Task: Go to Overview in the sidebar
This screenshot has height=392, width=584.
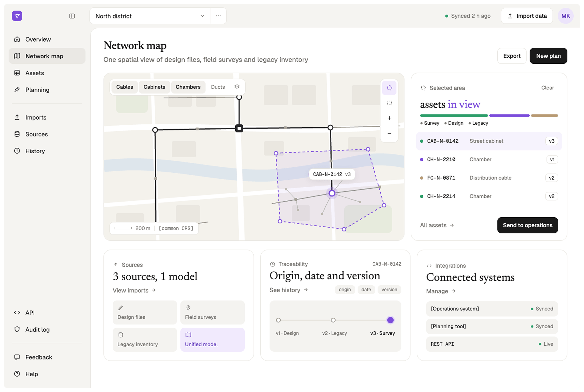Action: [47, 39]
